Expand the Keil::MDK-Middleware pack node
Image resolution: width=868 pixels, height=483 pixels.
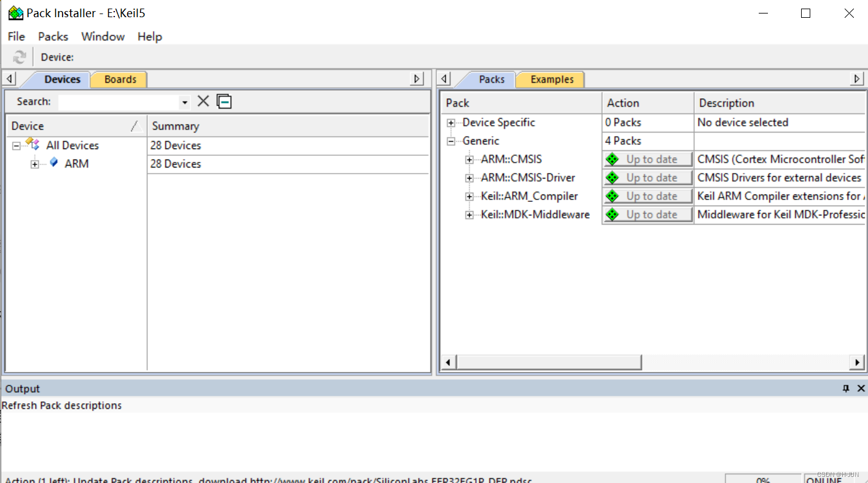click(x=470, y=215)
